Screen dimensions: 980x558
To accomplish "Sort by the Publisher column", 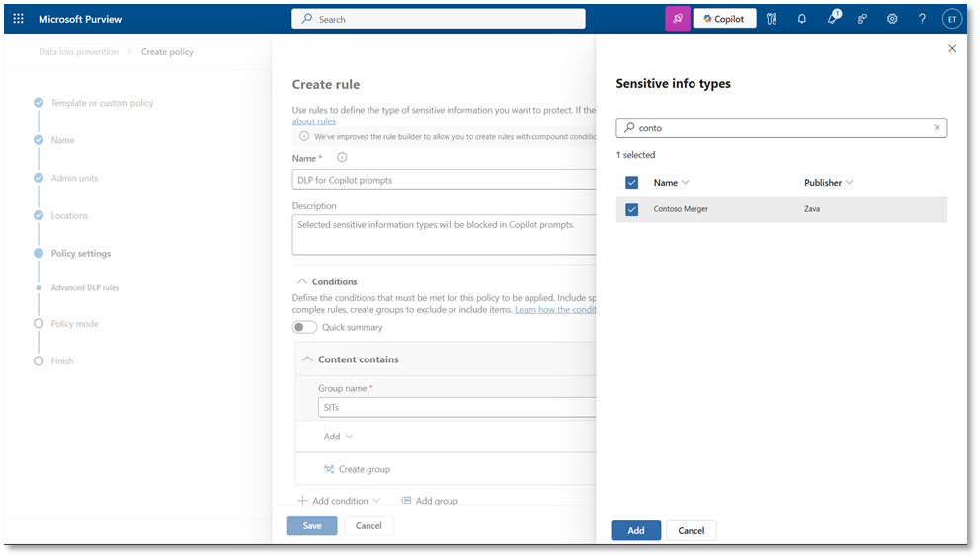I will tap(828, 183).
